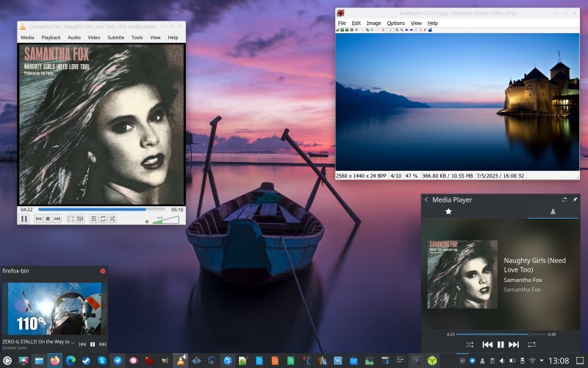Click the VLC cone taskbar icon
588x368 pixels.
(180, 361)
